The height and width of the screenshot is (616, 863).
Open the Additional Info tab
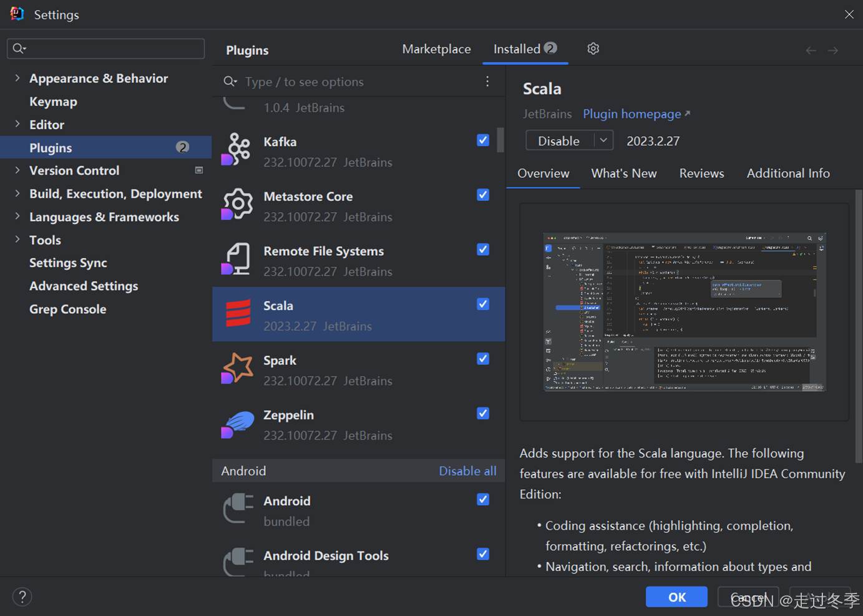coord(788,174)
